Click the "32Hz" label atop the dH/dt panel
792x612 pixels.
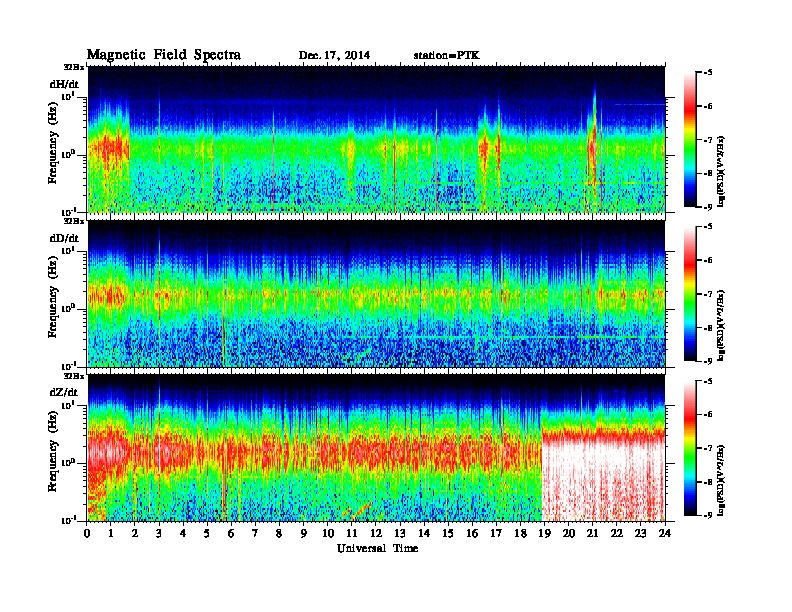point(74,67)
